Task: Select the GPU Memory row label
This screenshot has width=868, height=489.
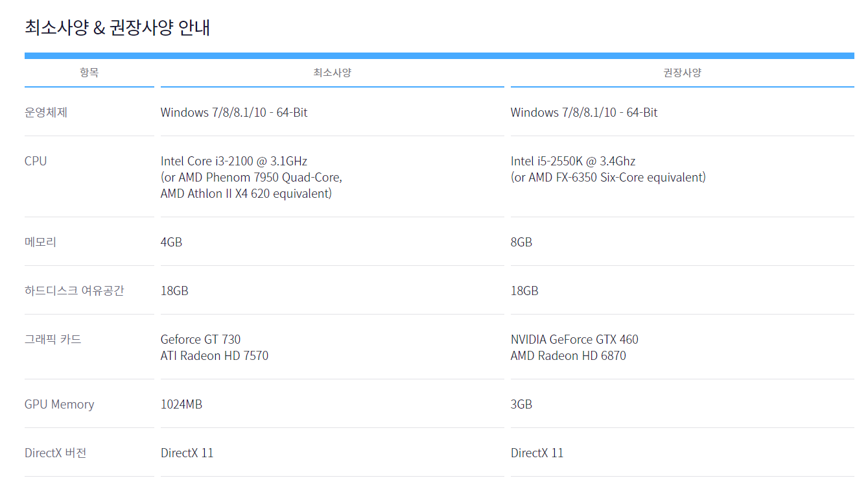Action: (59, 404)
